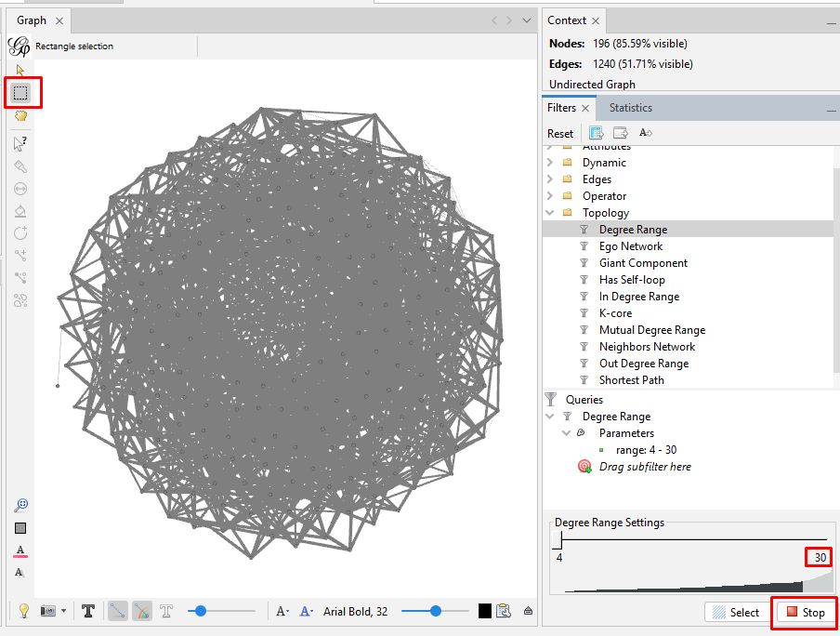Toggle Show Edge Labels outlined T button

[166, 611]
